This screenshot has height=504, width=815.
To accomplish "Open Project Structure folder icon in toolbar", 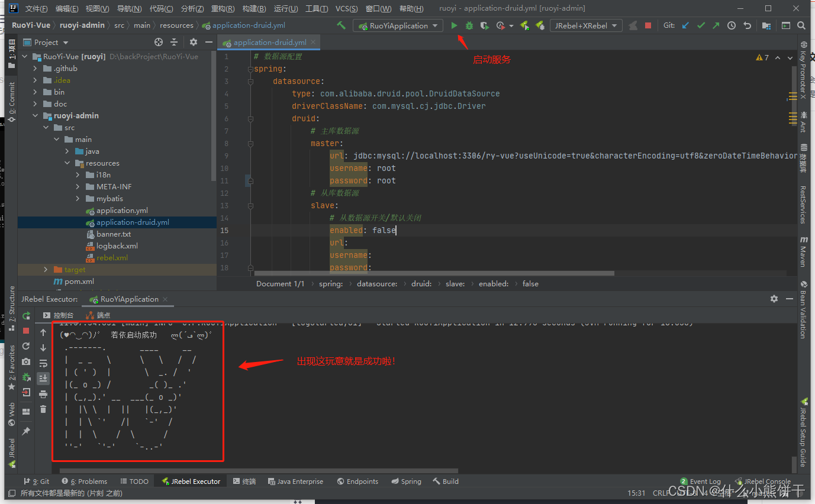I will click(x=766, y=25).
